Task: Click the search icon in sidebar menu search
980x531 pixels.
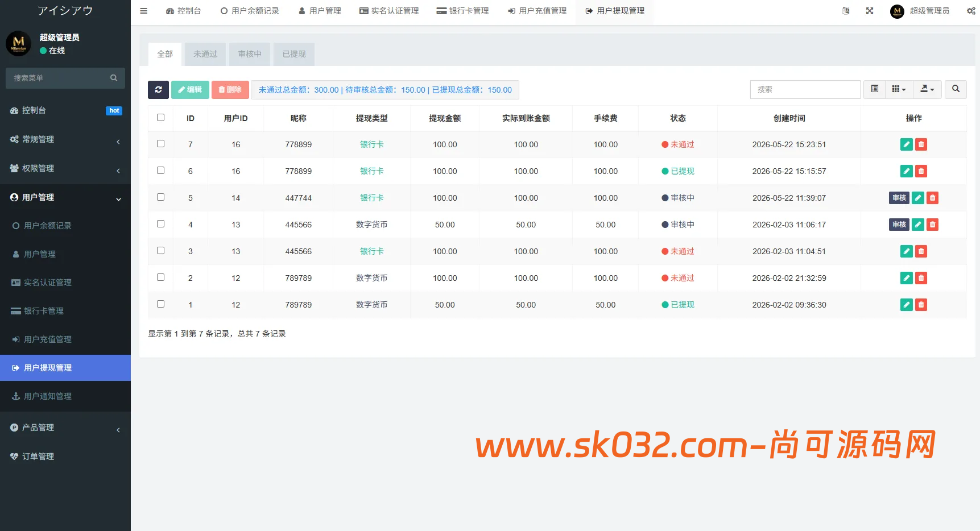Action: [x=114, y=78]
